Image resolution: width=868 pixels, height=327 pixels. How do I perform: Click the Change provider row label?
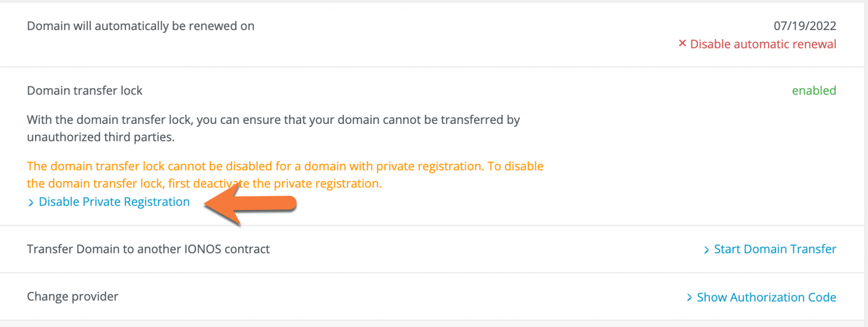click(72, 296)
